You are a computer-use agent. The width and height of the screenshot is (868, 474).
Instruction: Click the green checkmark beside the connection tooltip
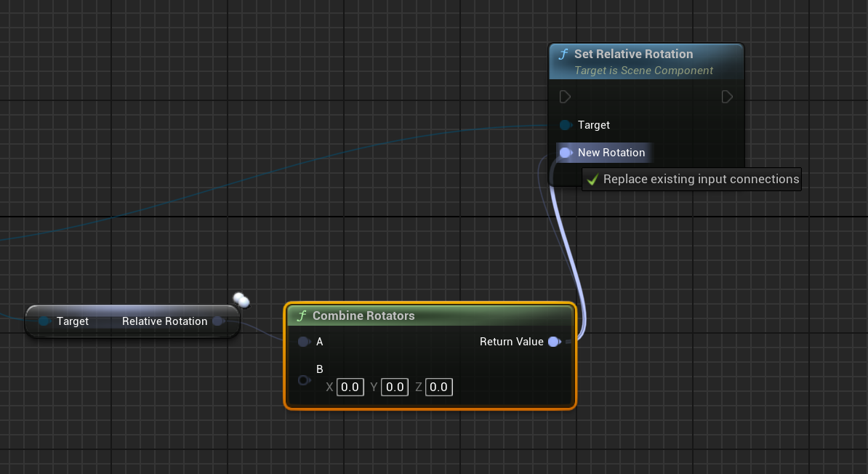point(591,179)
